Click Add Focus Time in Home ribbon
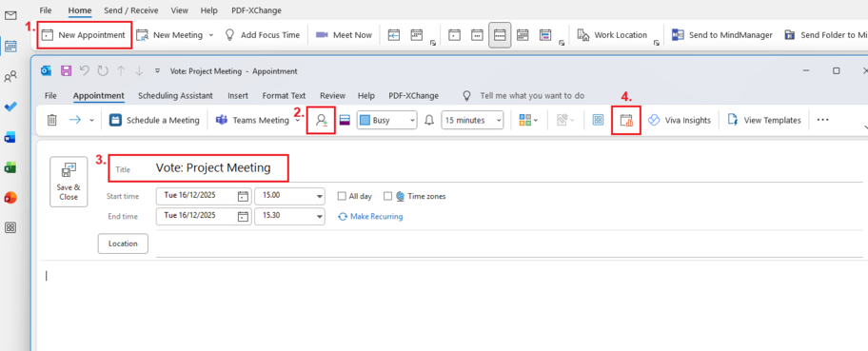This screenshot has height=351, width=868. click(262, 35)
